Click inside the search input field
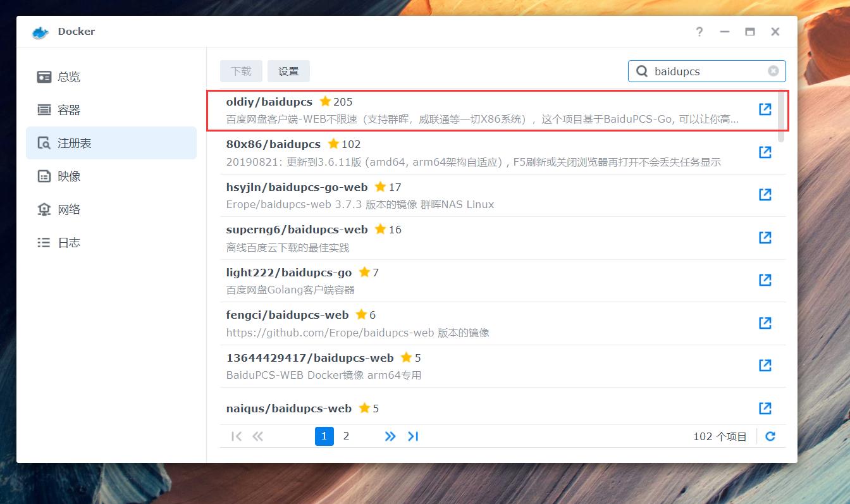The width and height of the screenshot is (850, 504). (702, 71)
